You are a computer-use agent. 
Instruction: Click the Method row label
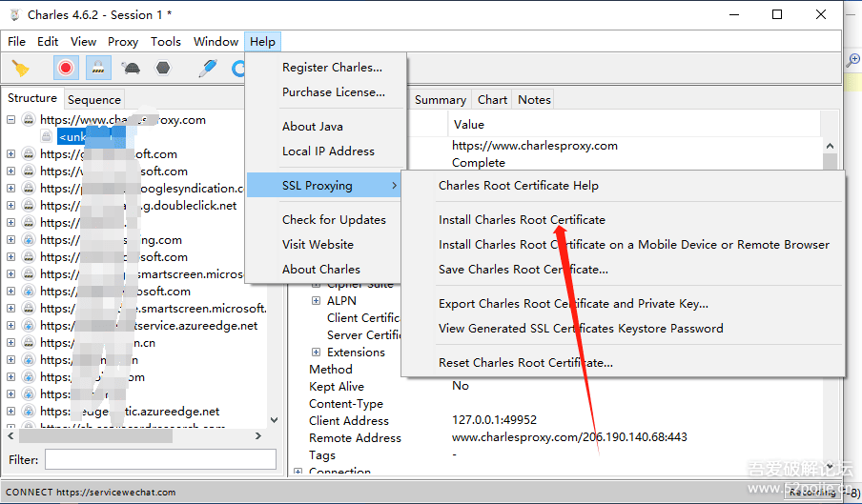330,370
